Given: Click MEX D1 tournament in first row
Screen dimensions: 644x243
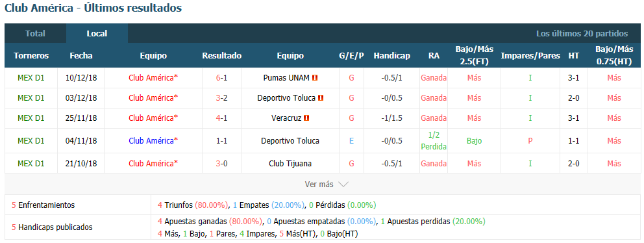Looking at the screenshot, I should point(31,78).
